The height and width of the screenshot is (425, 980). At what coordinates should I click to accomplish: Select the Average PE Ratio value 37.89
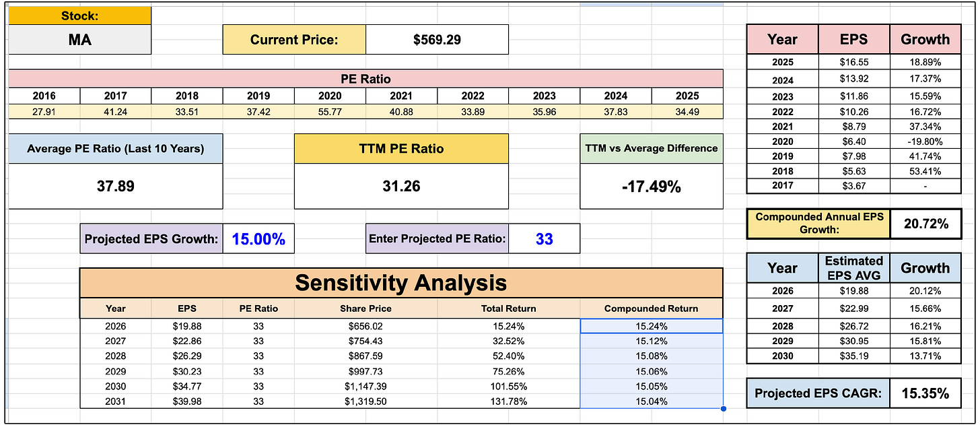click(116, 186)
